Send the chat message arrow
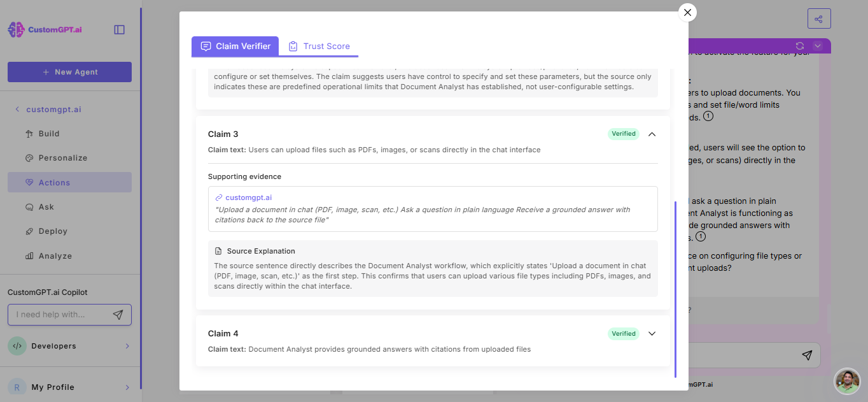 click(807, 355)
